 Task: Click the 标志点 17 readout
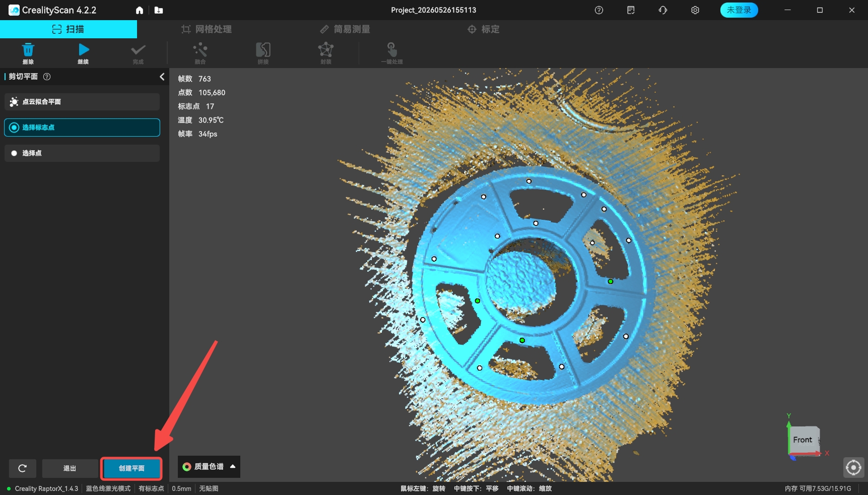pos(196,106)
